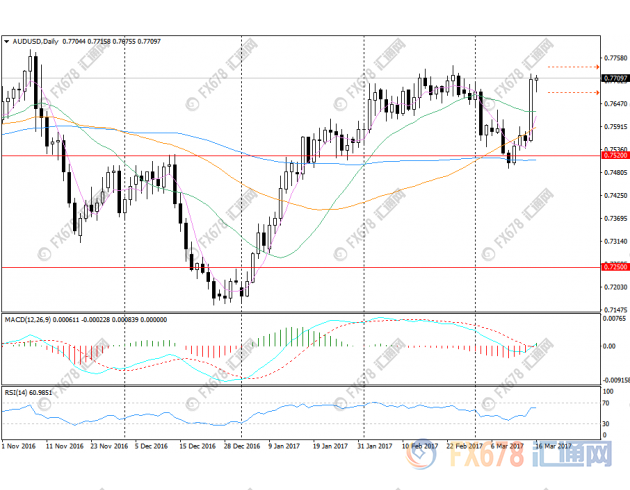Click the triangle icon before AUDUSD,Daily

(7, 43)
